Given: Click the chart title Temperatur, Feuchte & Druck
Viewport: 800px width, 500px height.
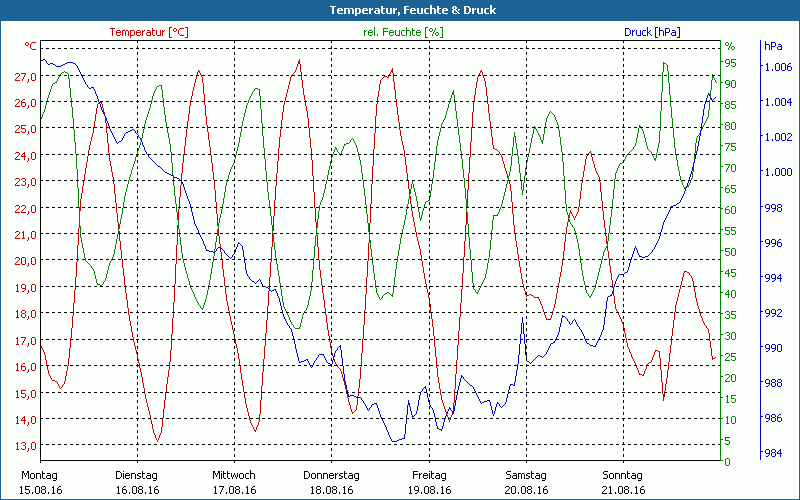Looking at the screenshot, I should coord(399,10).
